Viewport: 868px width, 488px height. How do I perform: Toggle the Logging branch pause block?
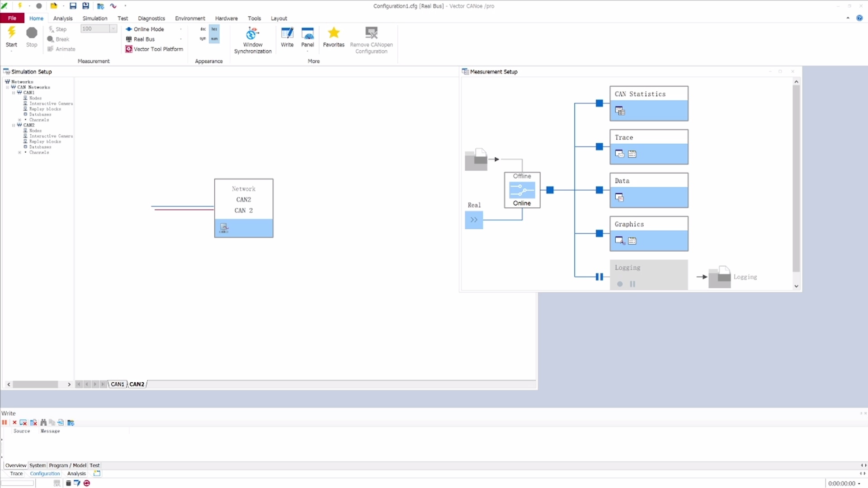pyautogui.click(x=599, y=277)
